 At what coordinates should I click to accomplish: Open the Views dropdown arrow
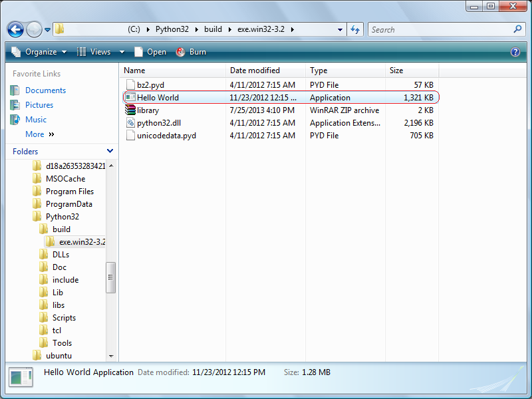coord(122,53)
